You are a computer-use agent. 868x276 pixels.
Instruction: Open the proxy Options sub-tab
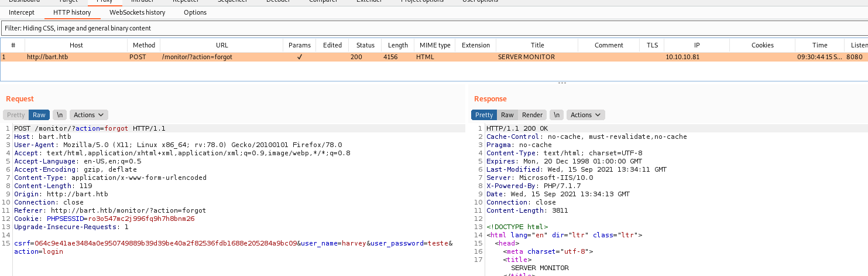[195, 12]
